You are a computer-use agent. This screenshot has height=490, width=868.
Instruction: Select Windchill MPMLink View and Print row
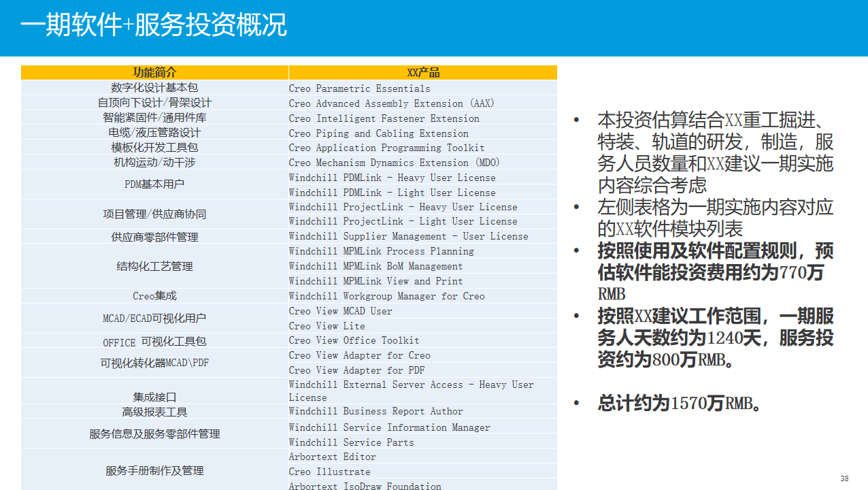(422, 281)
